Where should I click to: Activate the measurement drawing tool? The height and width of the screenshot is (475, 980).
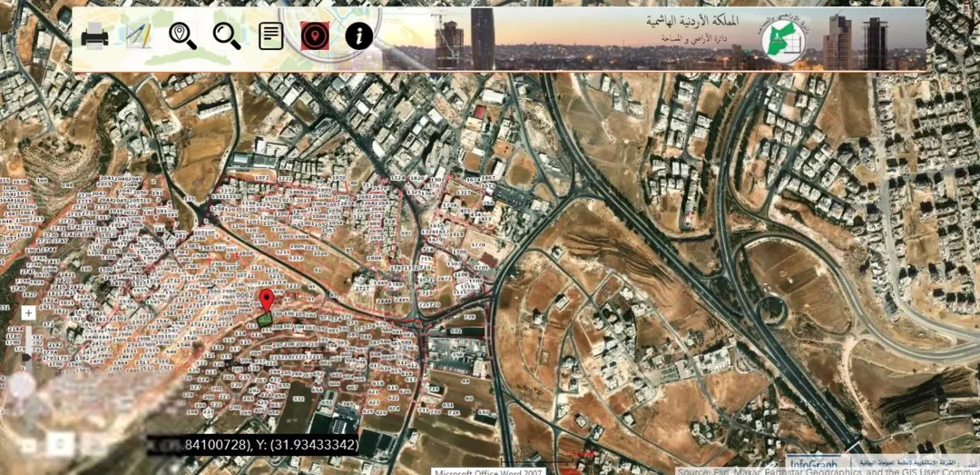coord(138,36)
